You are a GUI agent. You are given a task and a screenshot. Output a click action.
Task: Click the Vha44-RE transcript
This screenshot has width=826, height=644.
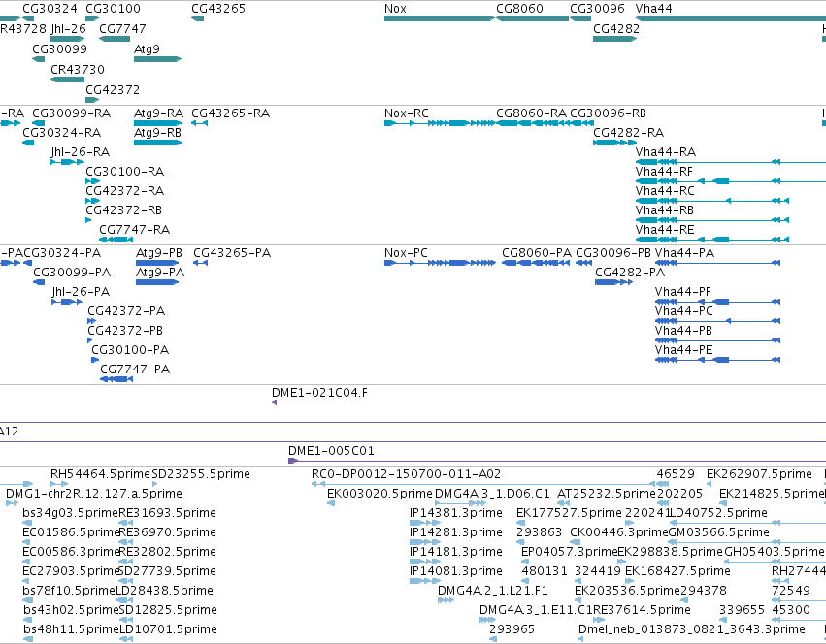coord(712,240)
